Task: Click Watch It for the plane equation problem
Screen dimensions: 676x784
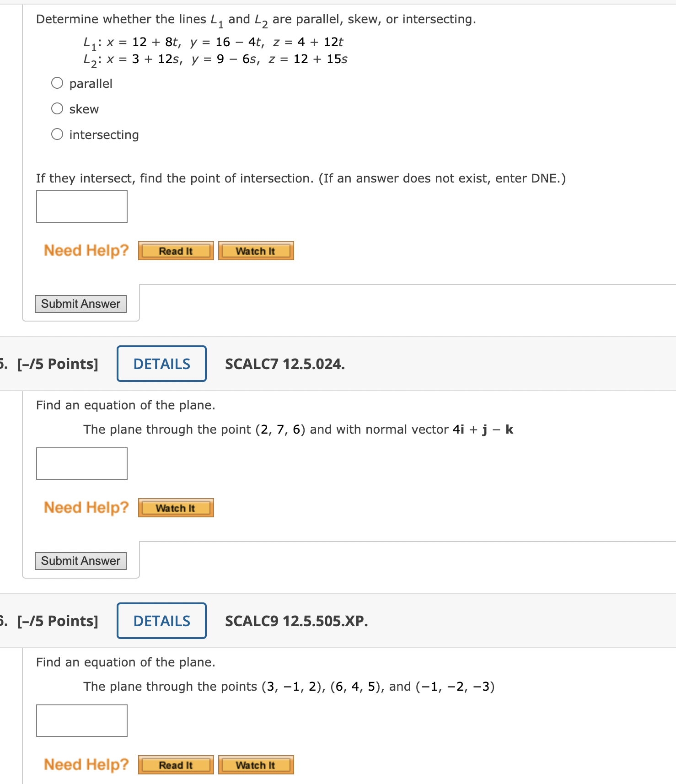Action: 176,508
